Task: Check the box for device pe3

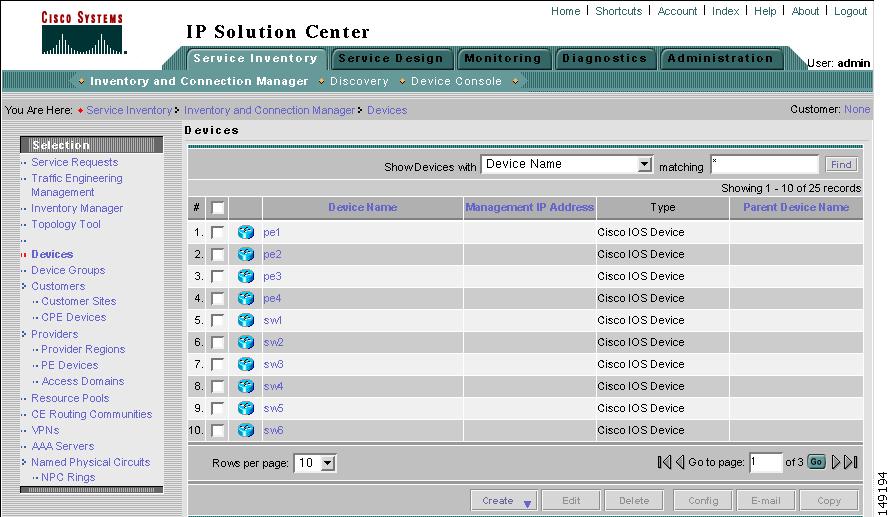Action: tap(217, 276)
